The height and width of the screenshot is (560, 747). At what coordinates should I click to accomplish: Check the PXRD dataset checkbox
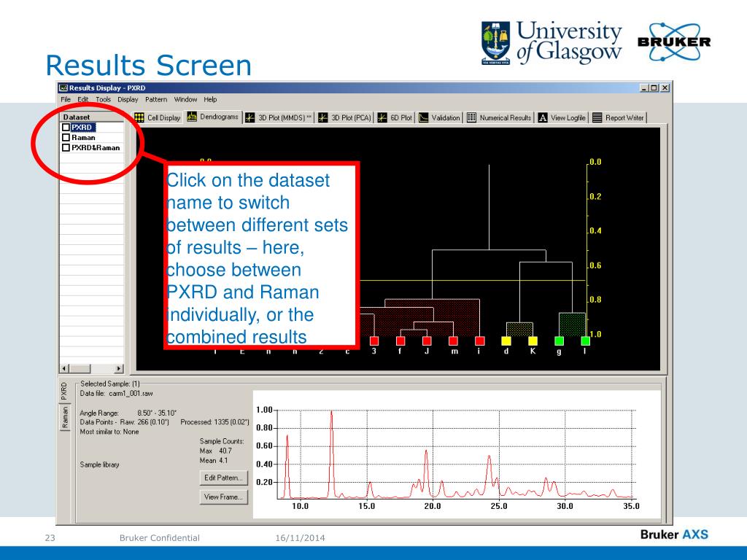pyautogui.click(x=66, y=127)
